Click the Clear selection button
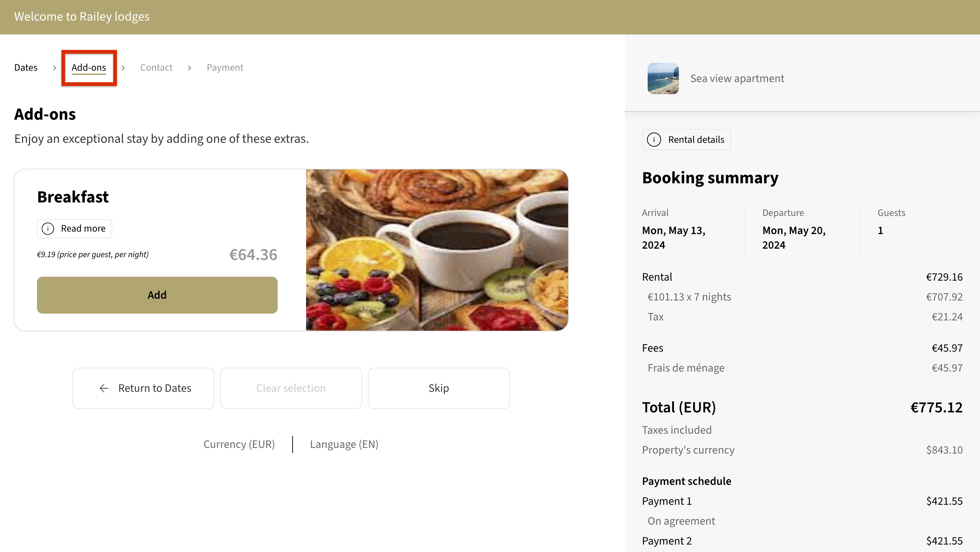 point(291,388)
